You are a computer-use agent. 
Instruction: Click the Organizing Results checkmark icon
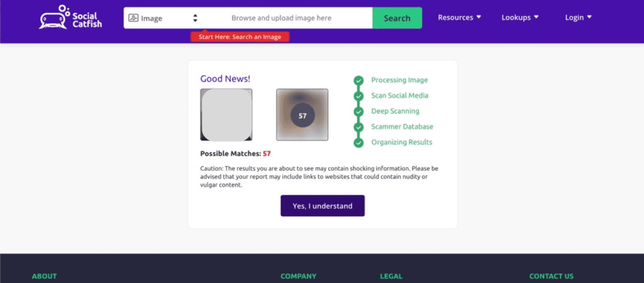[358, 143]
